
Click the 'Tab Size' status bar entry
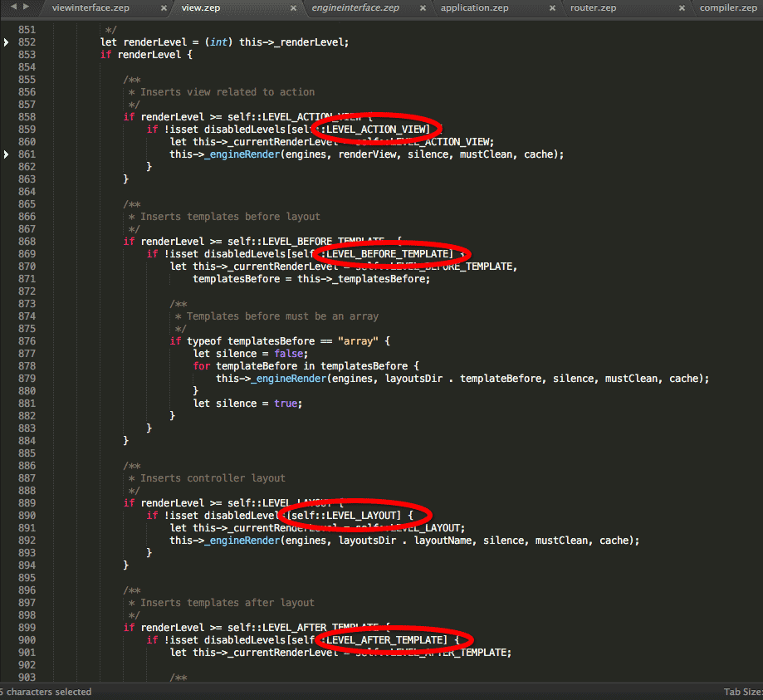coord(742,692)
